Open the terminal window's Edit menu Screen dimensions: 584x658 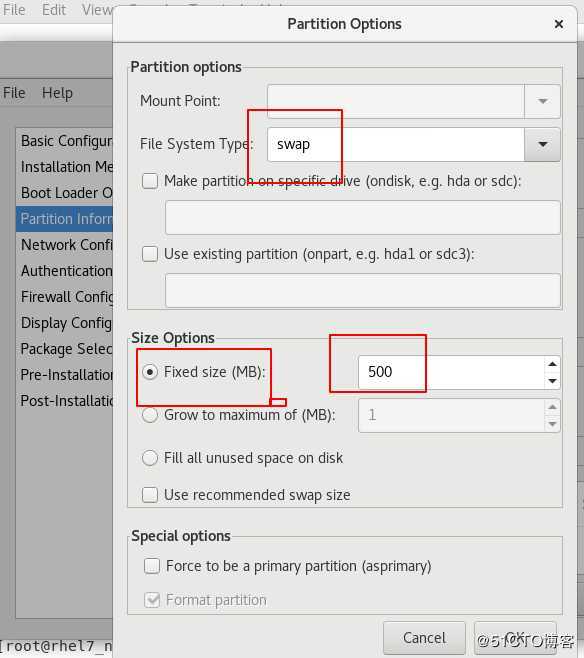click(54, 9)
